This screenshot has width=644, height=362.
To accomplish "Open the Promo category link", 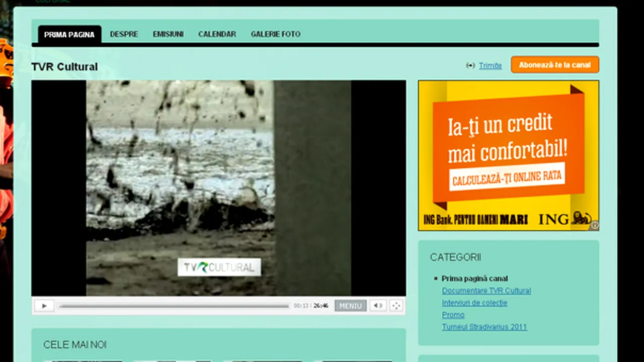I will [453, 315].
